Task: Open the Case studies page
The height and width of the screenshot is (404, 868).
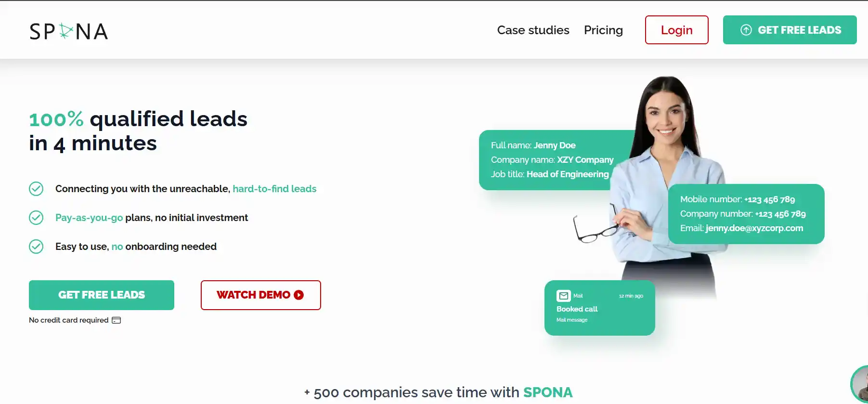Action: pos(533,30)
